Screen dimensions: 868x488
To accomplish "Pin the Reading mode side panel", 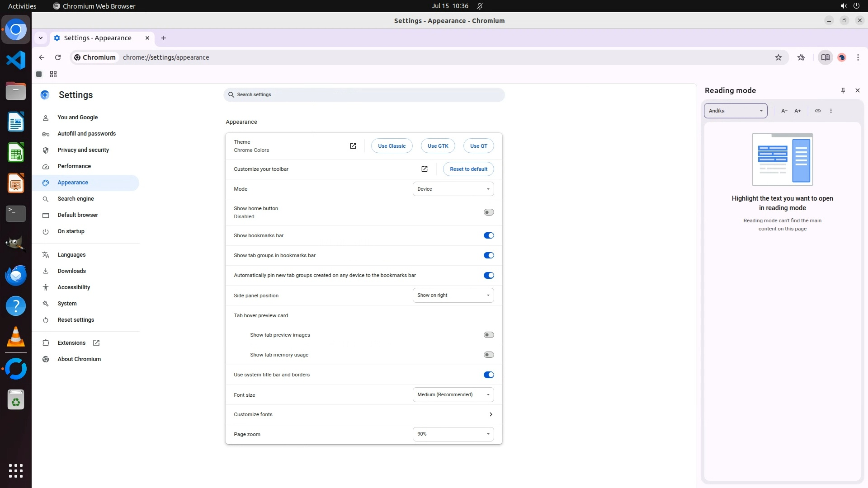I will click(x=843, y=90).
